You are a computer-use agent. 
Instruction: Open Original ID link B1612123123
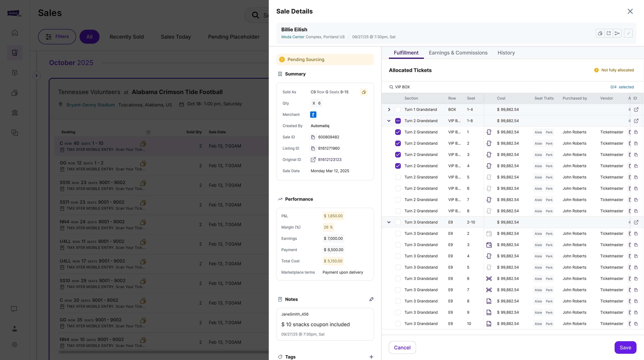(330, 159)
